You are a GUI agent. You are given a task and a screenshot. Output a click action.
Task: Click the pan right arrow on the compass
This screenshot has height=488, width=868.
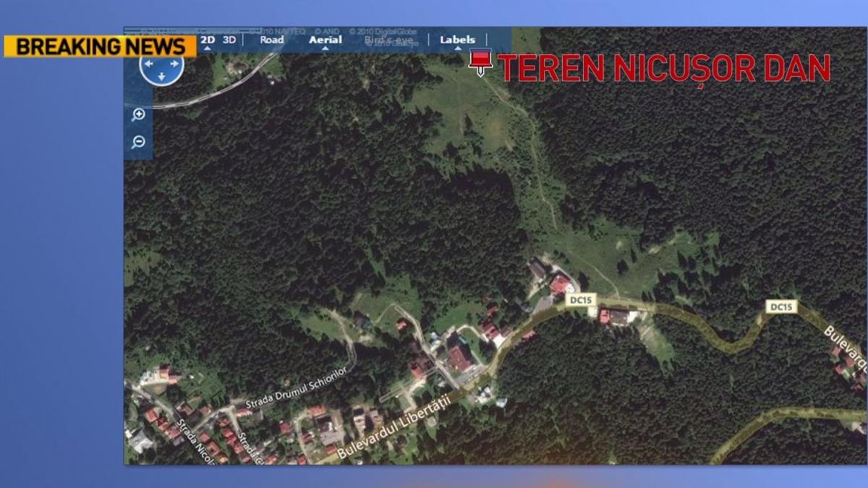point(174,64)
